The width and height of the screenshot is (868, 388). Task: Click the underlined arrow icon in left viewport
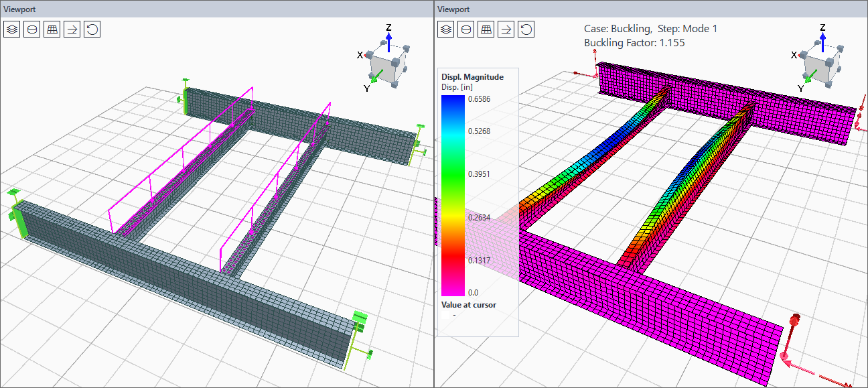point(72,29)
